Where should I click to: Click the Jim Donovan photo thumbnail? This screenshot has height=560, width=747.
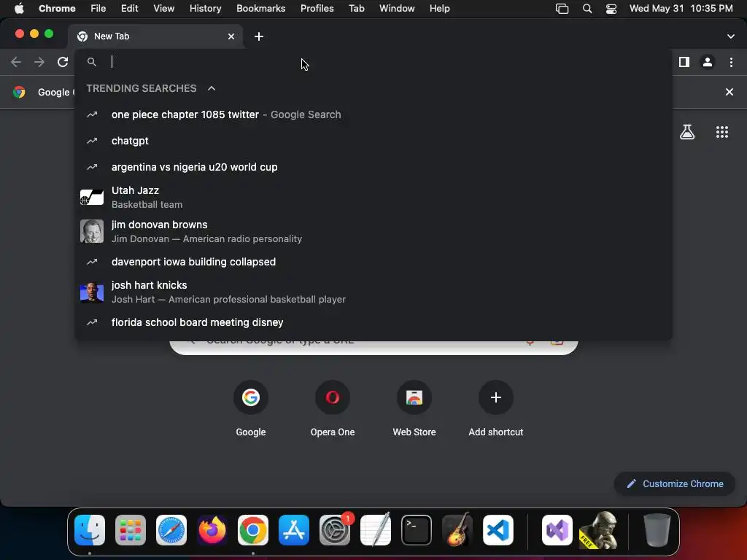(92, 231)
